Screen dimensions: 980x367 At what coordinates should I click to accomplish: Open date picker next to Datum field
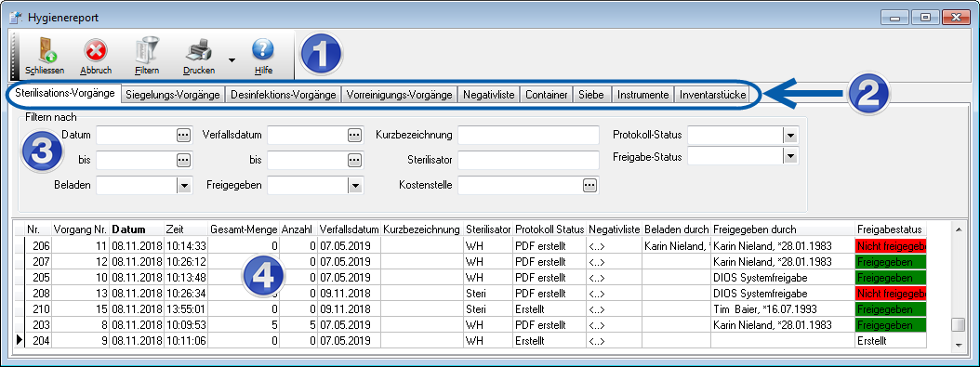[182, 135]
